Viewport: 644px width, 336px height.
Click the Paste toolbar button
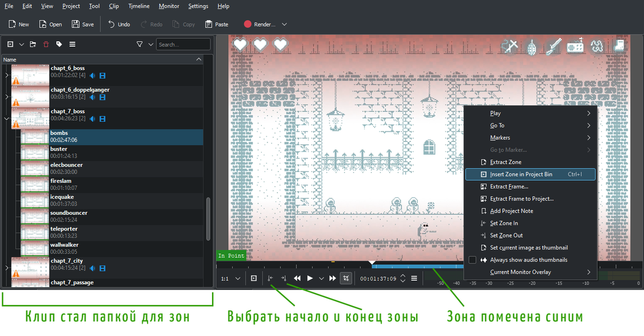coord(216,24)
